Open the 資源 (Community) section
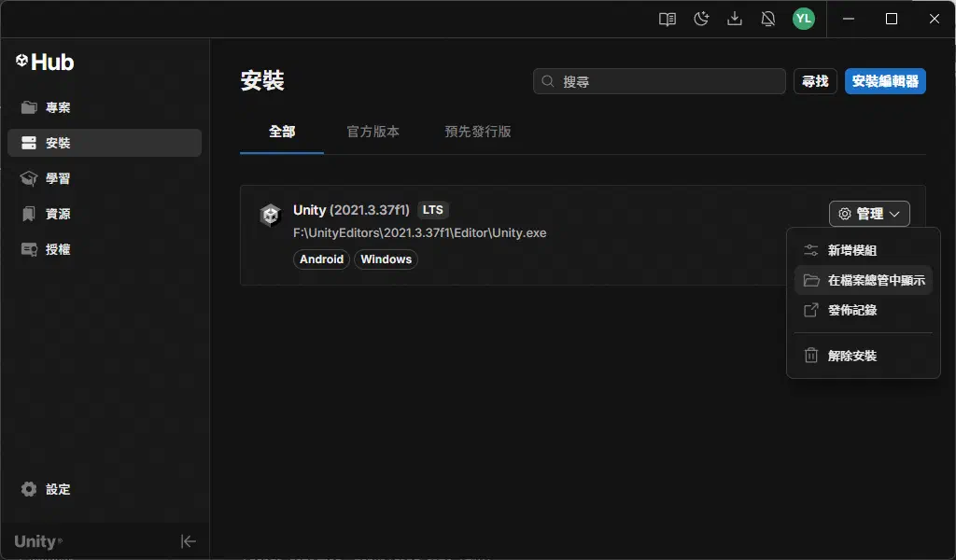The height and width of the screenshot is (560, 956). coord(58,214)
